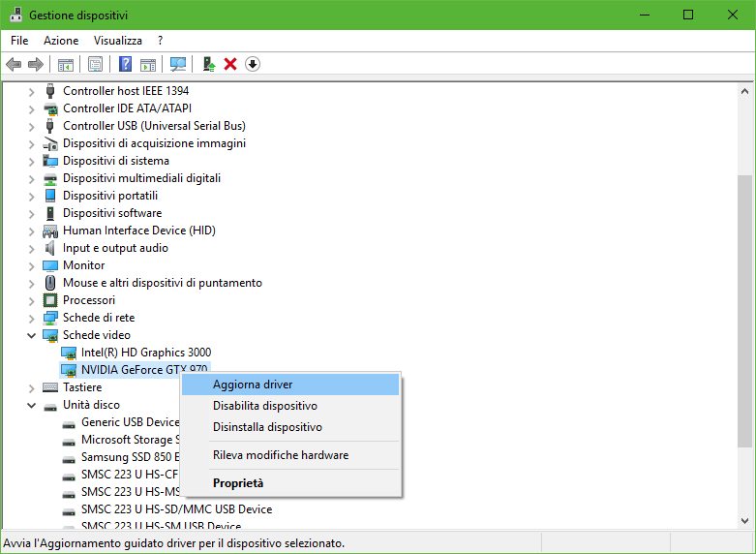
Task: Open the Visualizza menu
Action: [118, 41]
